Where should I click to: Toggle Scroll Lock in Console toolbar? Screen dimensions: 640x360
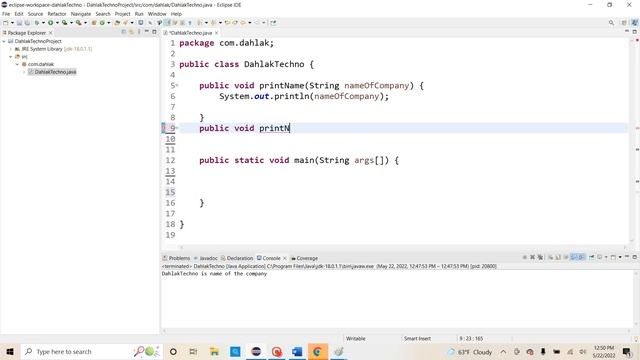point(558,257)
